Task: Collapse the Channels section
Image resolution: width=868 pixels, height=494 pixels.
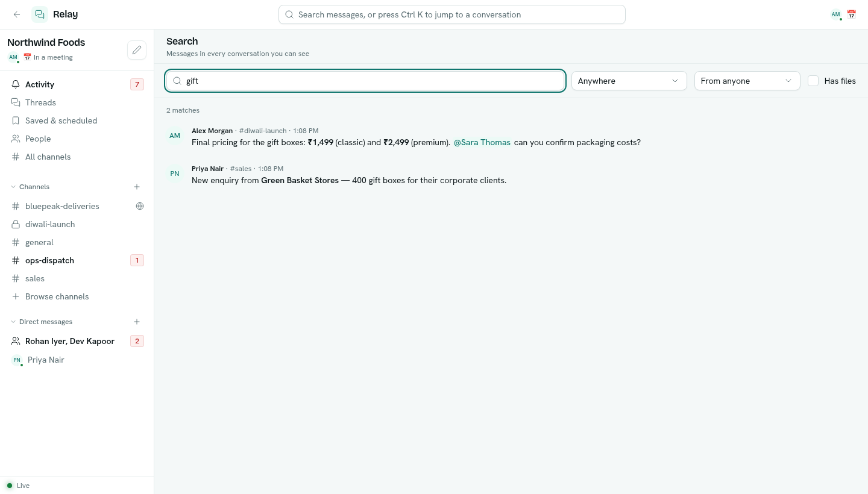Action: pos(30,187)
